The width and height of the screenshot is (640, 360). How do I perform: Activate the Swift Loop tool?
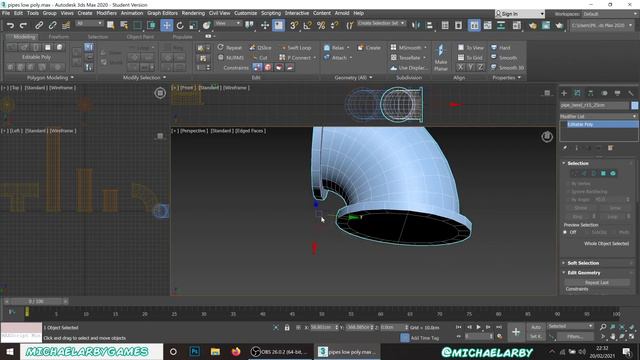[x=297, y=48]
